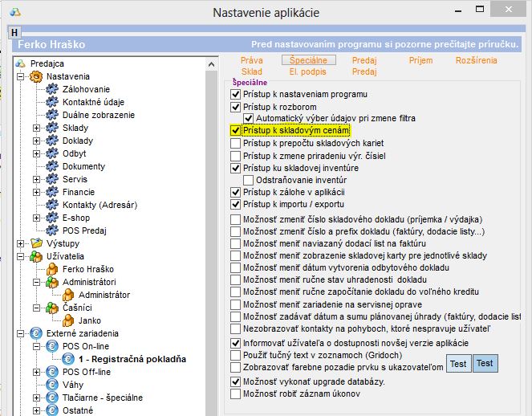Select the Nastavenia gear icon in tree
The width and height of the screenshot is (532, 416).
tap(36, 76)
